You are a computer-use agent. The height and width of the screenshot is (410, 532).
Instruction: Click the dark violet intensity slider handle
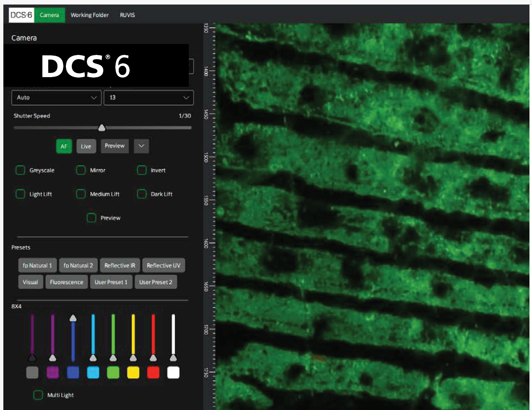32,358
